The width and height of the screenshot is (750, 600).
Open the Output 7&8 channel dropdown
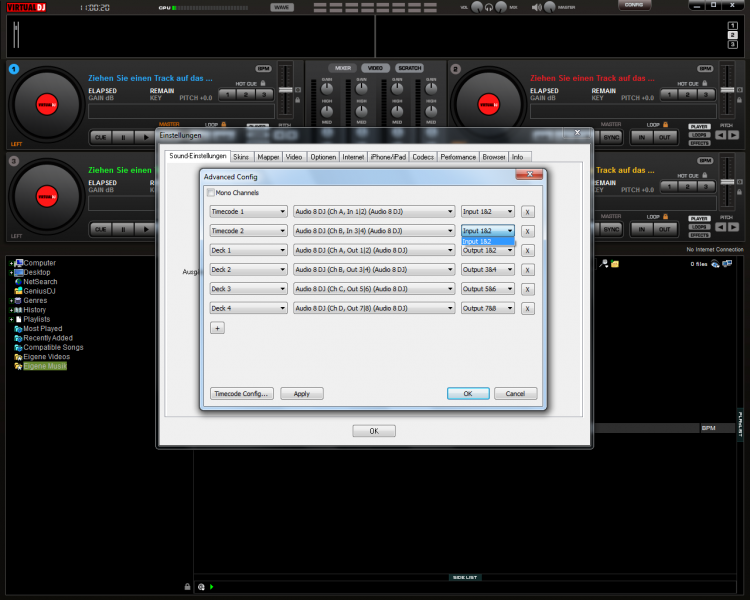coord(488,309)
